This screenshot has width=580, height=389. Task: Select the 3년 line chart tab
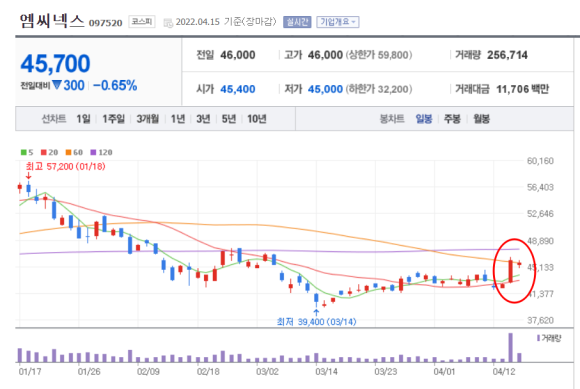[203, 119]
